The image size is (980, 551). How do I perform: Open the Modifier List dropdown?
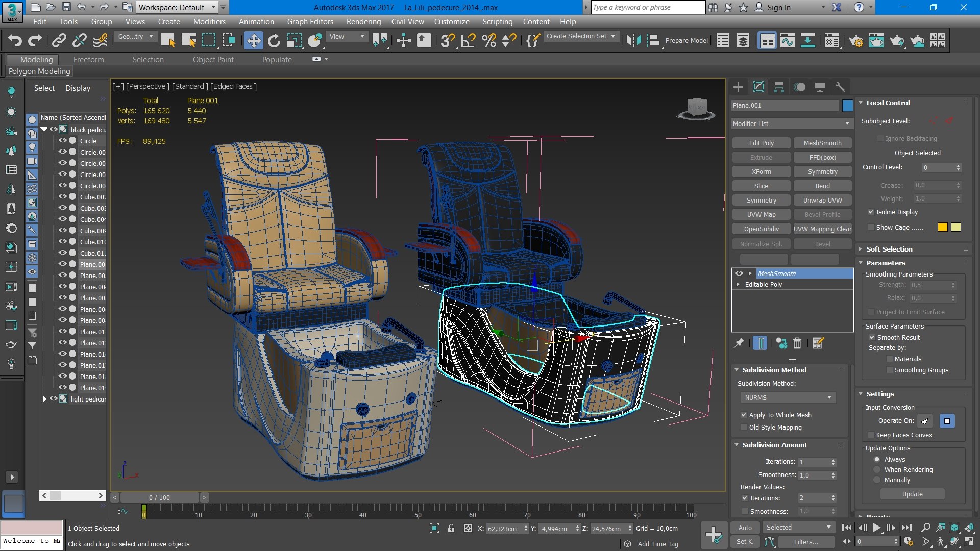coord(792,123)
